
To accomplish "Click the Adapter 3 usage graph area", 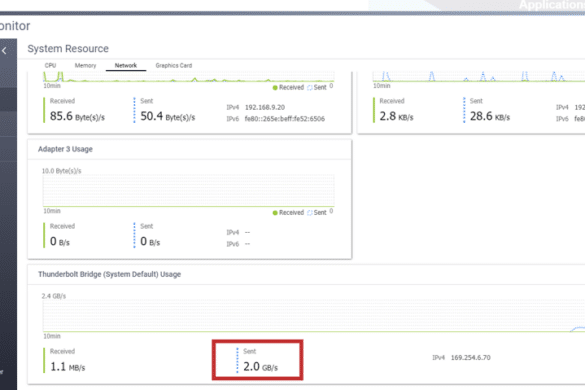I will click(188, 191).
